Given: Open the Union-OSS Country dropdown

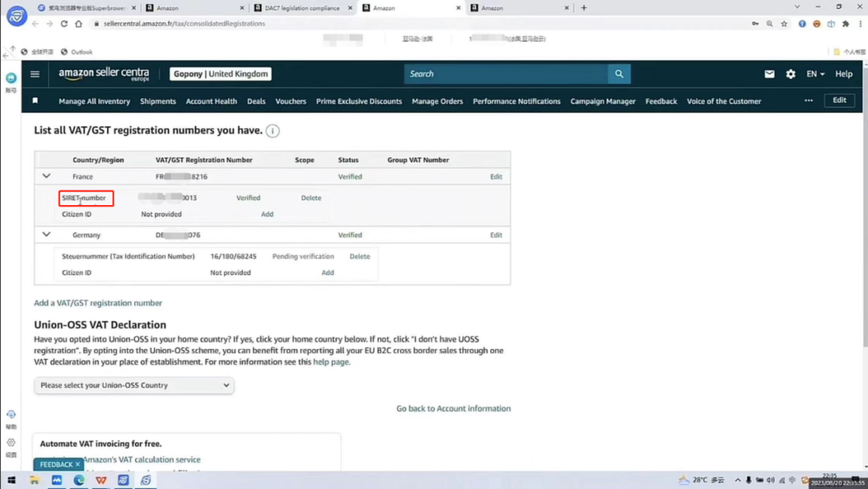Looking at the screenshot, I should click(134, 385).
